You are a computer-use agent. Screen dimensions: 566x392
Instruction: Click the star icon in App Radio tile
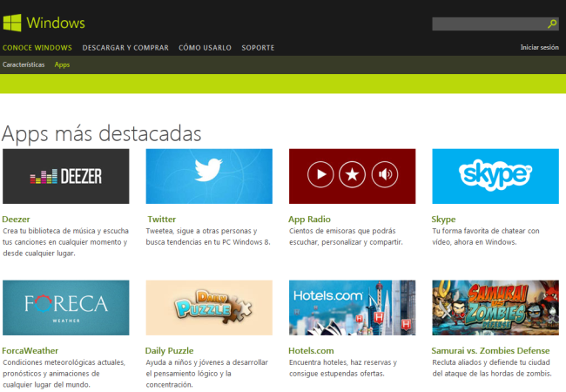point(352,174)
